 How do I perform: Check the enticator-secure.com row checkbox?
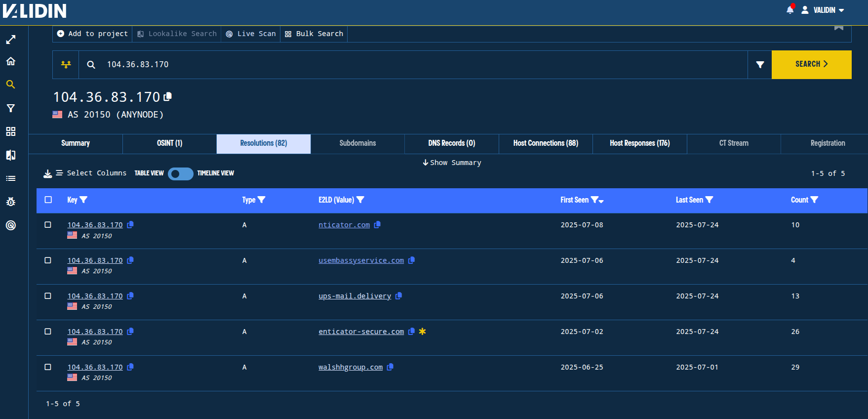click(48, 332)
